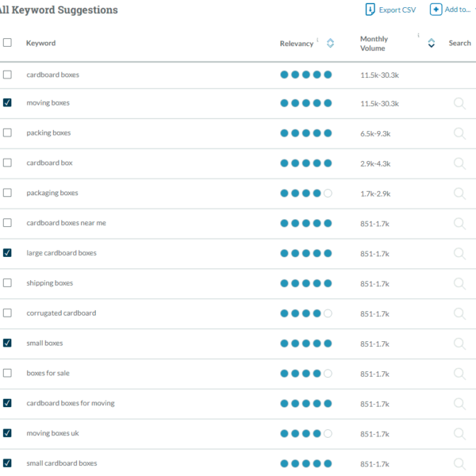Viewport: 476px width, 476px height.
Task: Click relevancy dots for packaging boxes
Action: click(x=305, y=194)
